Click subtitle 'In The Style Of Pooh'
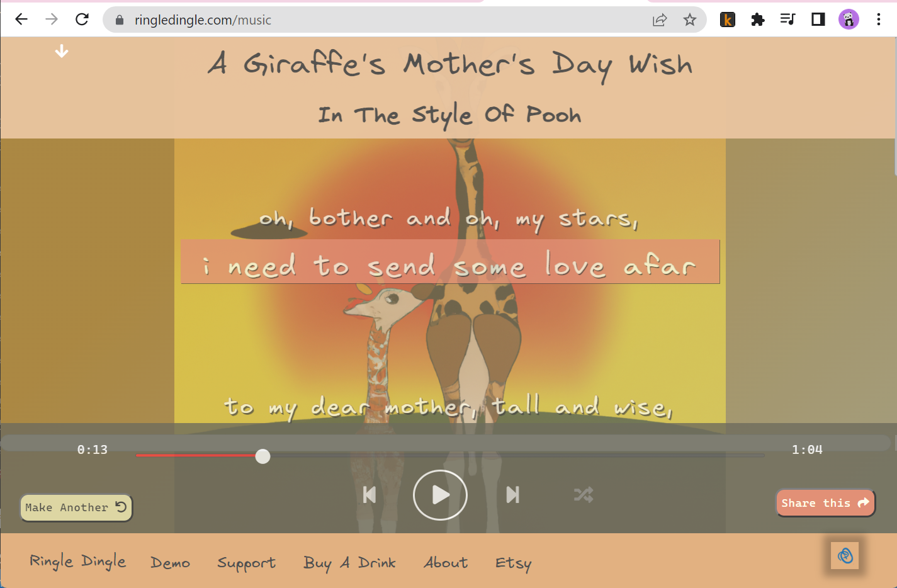897x588 pixels. 449,115
